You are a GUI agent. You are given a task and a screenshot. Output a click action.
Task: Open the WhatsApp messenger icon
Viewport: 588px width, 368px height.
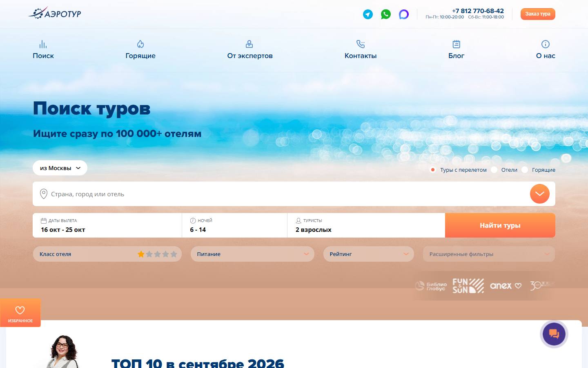click(x=386, y=14)
